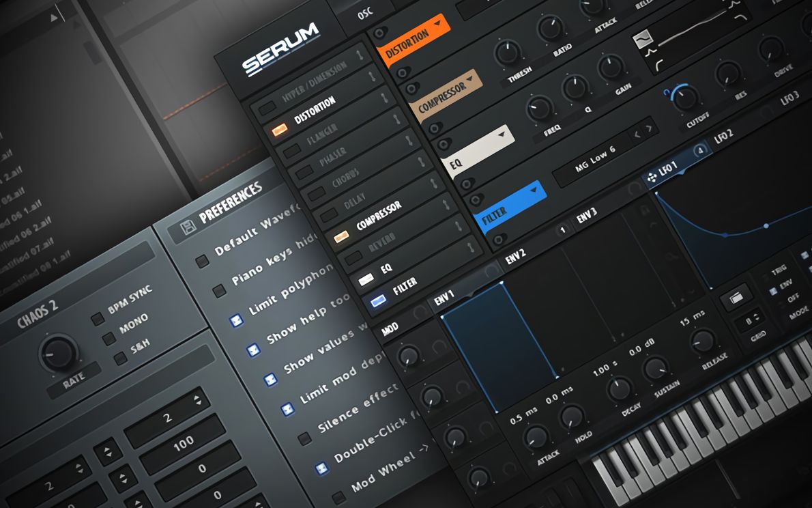Toggle the Default Wavef... preference checkbox
Image resolution: width=812 pixels, height=508 pixels.
point(202,261)
